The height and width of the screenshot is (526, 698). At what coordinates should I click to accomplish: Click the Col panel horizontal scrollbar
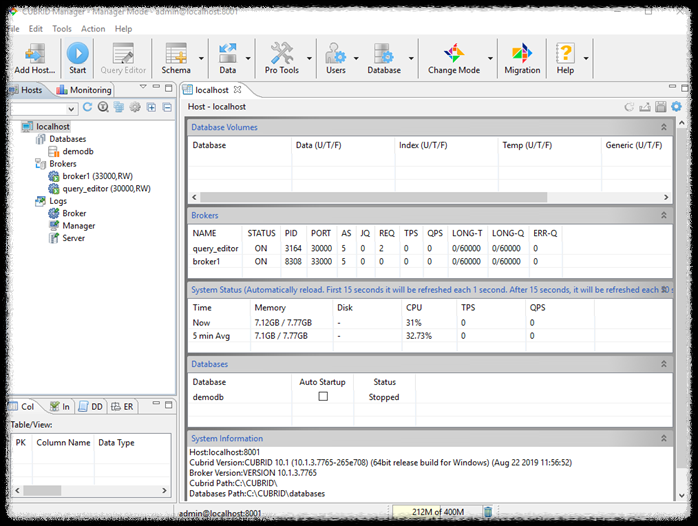[x=42, y=490]
